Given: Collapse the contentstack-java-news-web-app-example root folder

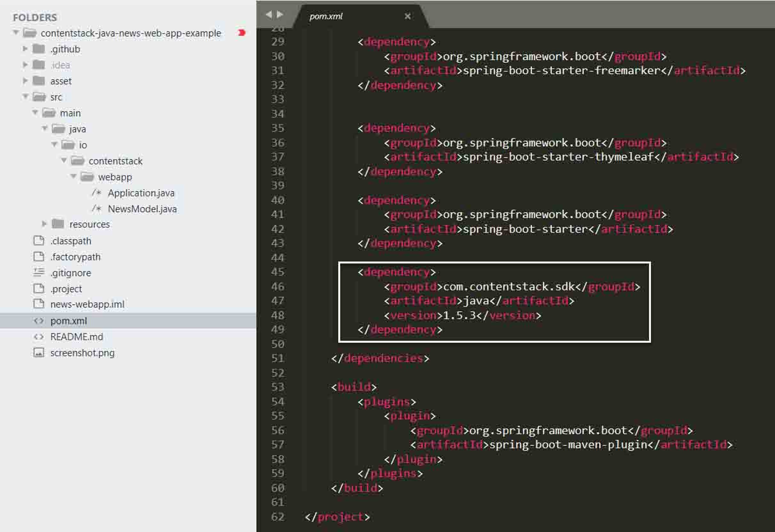Looking at the screenshot, I should click(x=16, y=32).
